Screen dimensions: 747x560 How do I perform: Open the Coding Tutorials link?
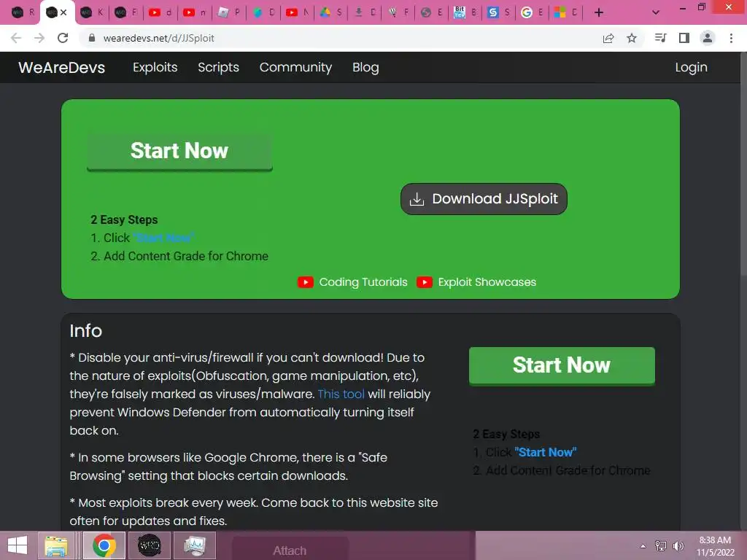click(363, 282)
